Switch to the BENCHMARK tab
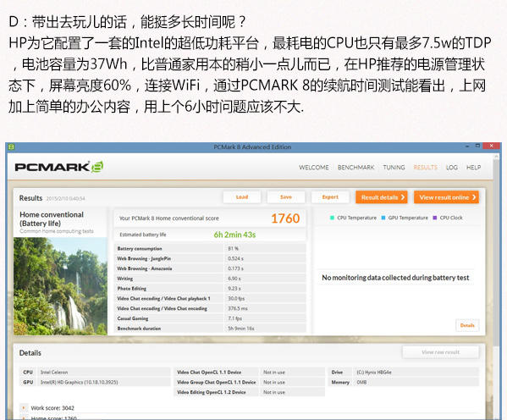The image size is (507, 420). point(355,168)
